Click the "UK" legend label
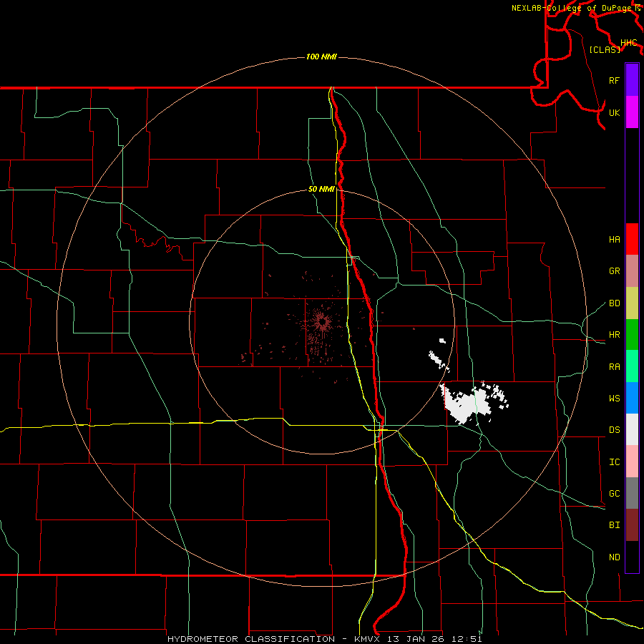The image size is (644, 644). click(x=614, y=112)
